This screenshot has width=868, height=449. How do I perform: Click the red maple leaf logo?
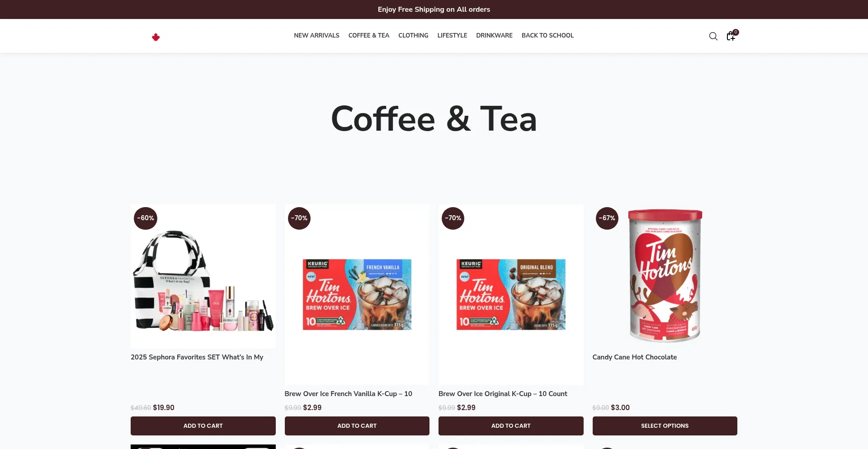(156, 37)
